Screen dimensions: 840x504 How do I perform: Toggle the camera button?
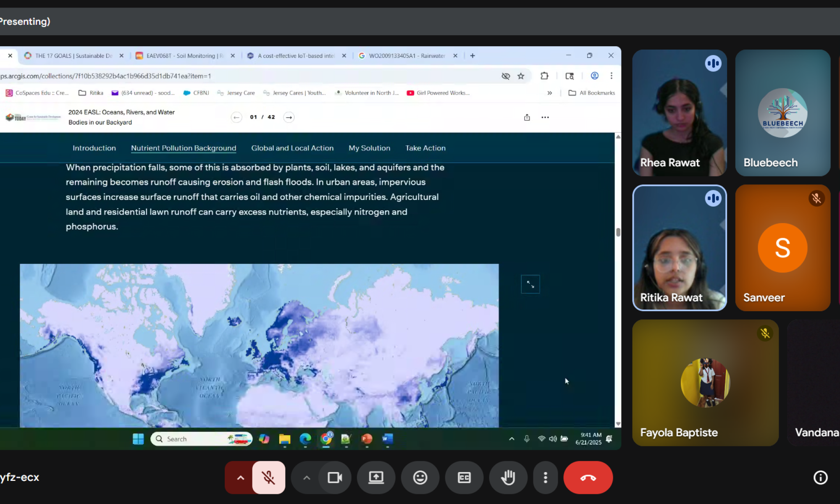[x=335, y=478]
